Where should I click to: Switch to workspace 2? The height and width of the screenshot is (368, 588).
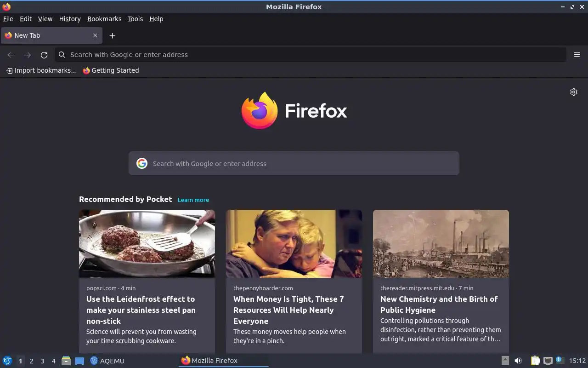point(32,361)
